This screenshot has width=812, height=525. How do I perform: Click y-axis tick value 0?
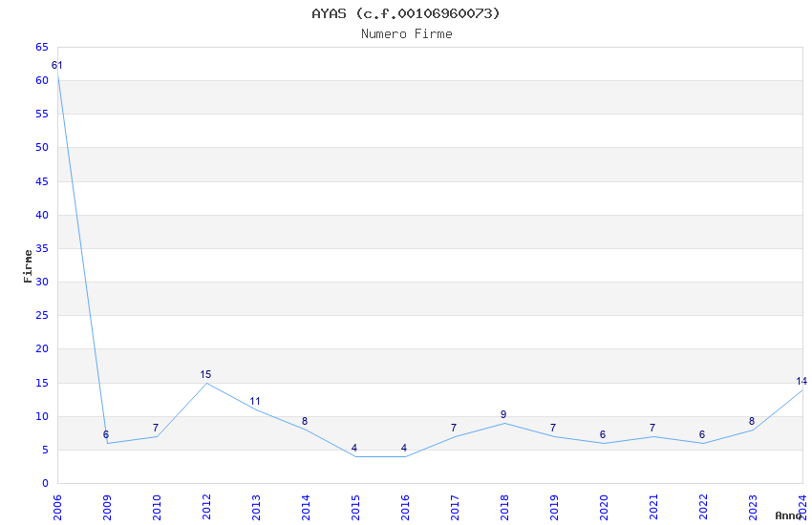[x=46, y=484]
